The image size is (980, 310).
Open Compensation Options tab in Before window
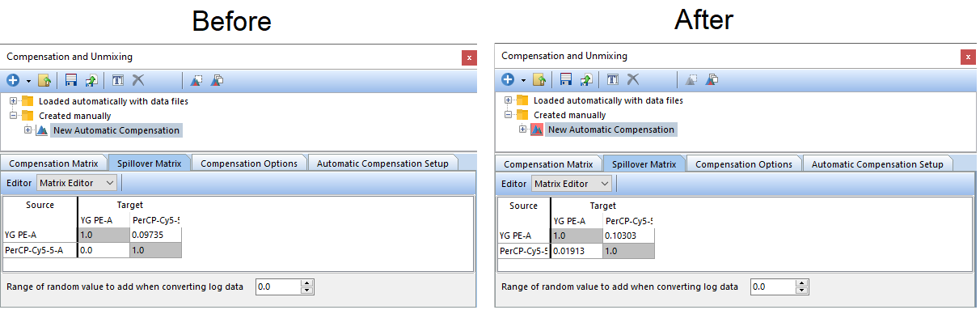click(x=249, y=163)
